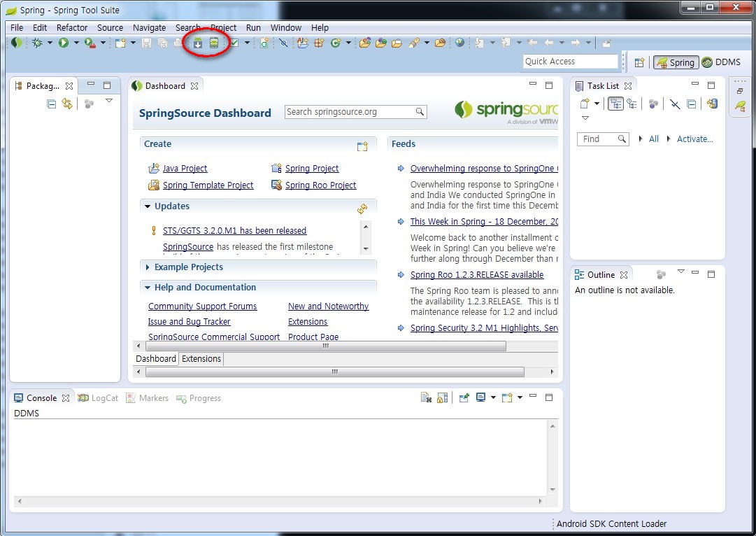The image size is (756, 536).
Task: Click New Task icon in Task List
Action: (585, 104)
